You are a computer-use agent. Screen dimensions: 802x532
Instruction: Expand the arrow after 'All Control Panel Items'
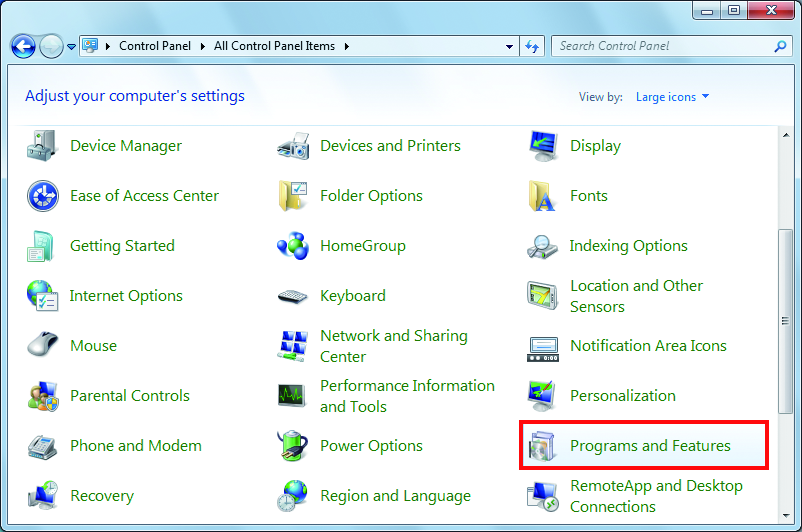click(x=346, y=46)
